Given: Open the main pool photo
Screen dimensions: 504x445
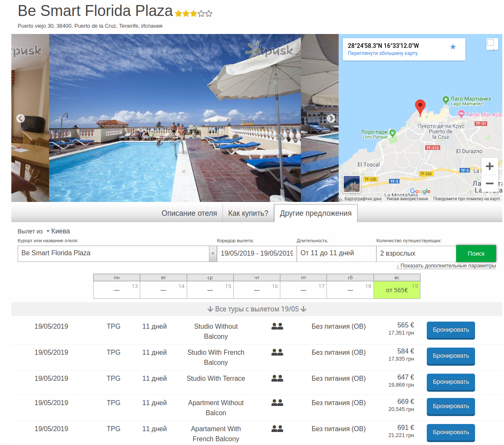Looking at the screenshot, I should click(x=175, y=118).
